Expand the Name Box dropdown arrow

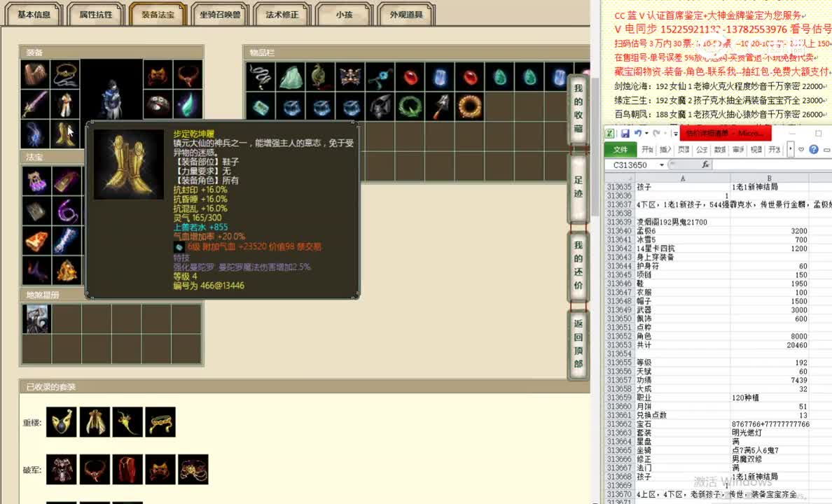pyautogui.click(x=662, y=165)
